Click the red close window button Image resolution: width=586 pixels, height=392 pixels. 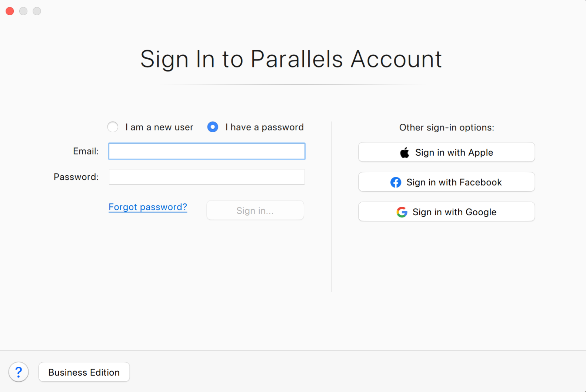[x=10, y=11]
